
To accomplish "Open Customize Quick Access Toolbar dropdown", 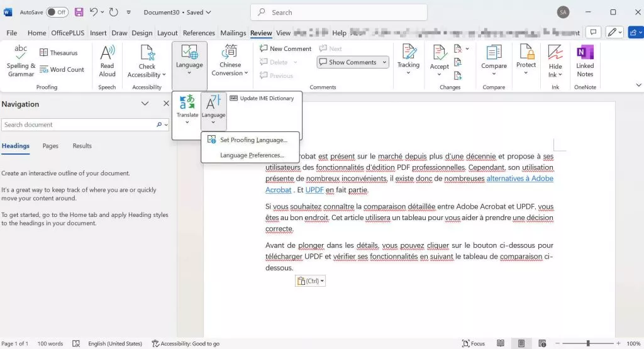I will coord(128,13).
